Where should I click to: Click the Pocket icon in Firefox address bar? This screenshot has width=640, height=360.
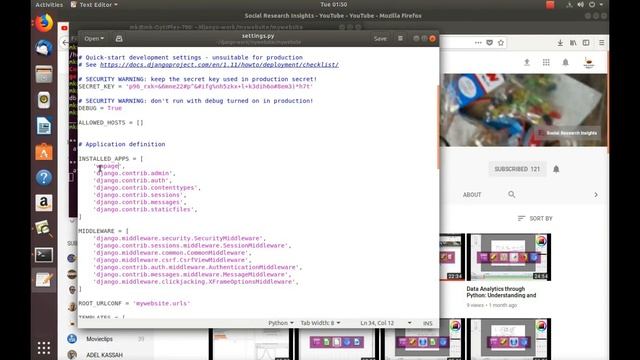tap(489, 42)
